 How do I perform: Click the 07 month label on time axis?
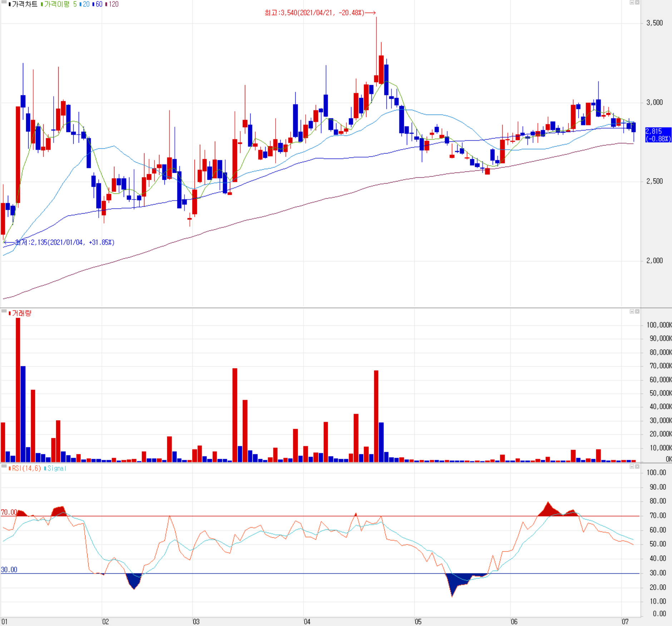[625, 622]
